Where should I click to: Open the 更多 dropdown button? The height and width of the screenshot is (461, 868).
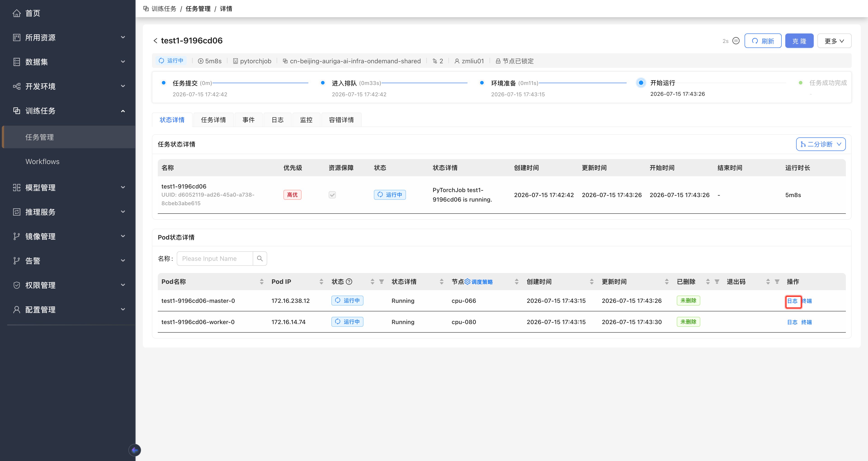(x=834, y=41)
